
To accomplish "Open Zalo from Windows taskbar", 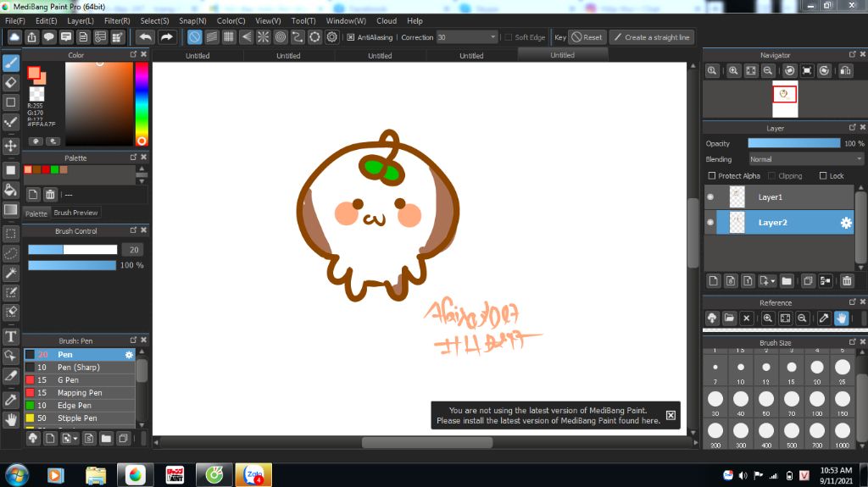I will coord(253,475).
